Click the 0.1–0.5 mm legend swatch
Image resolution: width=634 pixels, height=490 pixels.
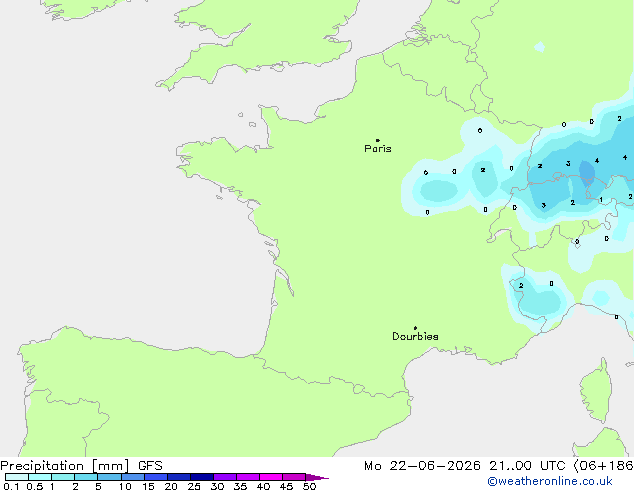[x=17, y=477]
